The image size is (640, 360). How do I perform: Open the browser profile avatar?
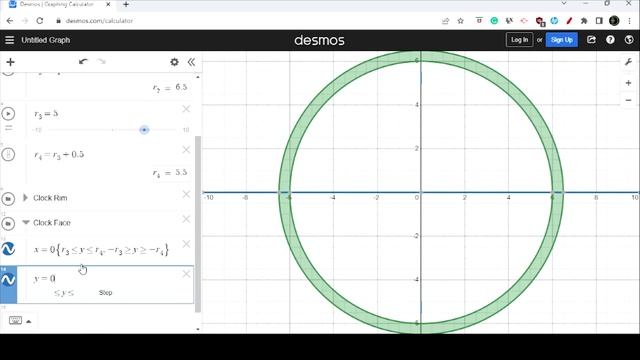point(614,21)
